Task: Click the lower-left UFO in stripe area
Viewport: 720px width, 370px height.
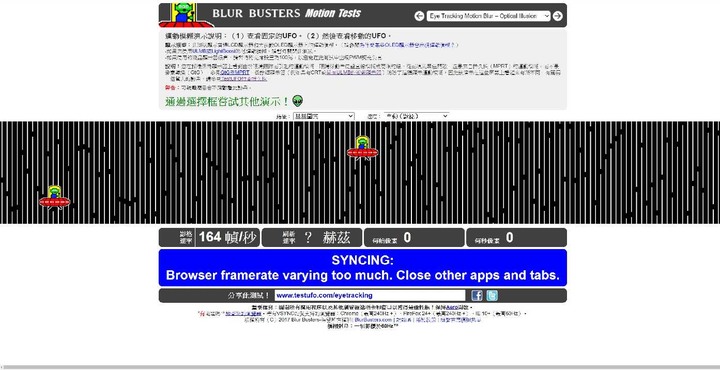Action: (x=55, y=197)
